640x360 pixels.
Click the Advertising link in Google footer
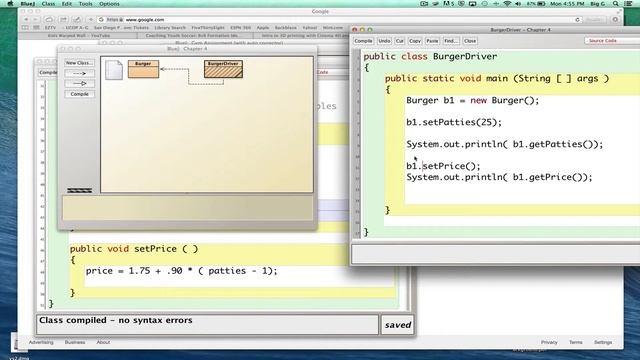41,342
